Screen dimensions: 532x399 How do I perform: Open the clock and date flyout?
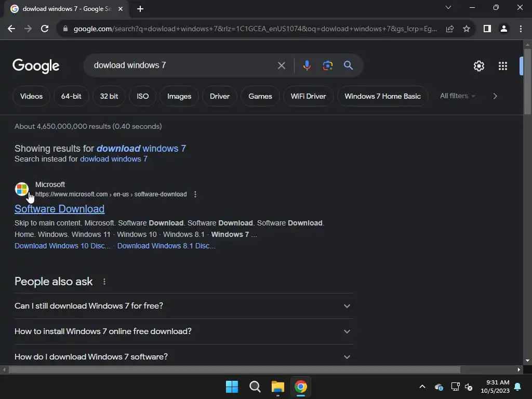(x=495, y=387)
